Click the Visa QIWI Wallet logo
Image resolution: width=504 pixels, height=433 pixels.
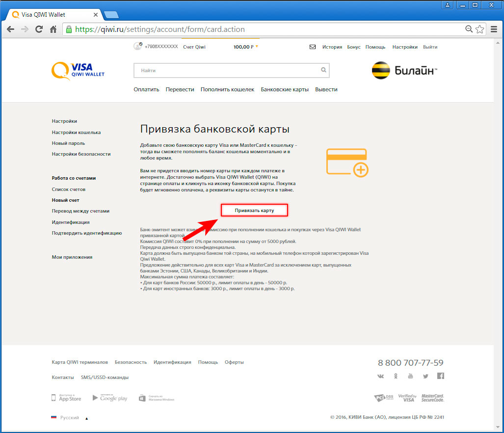pos(78,70)
